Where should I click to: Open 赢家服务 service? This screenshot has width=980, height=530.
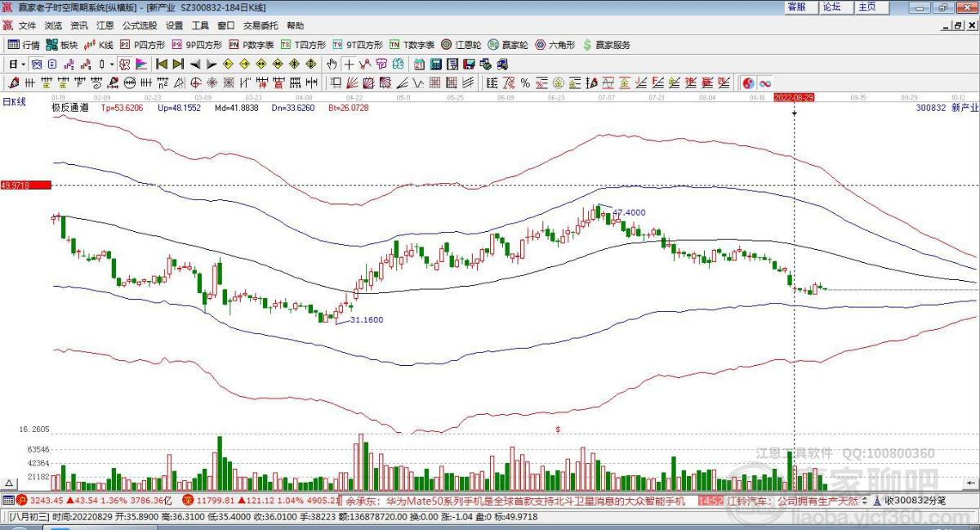coord(607,45)
